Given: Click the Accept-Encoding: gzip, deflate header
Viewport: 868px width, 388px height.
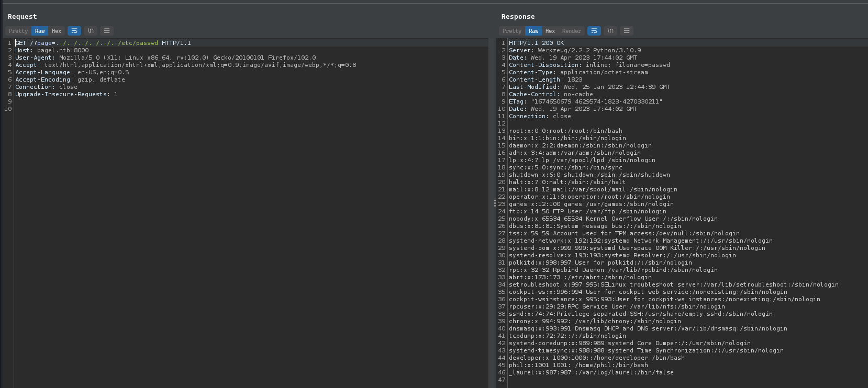Looking at the screenshot, I should (70, 79).
